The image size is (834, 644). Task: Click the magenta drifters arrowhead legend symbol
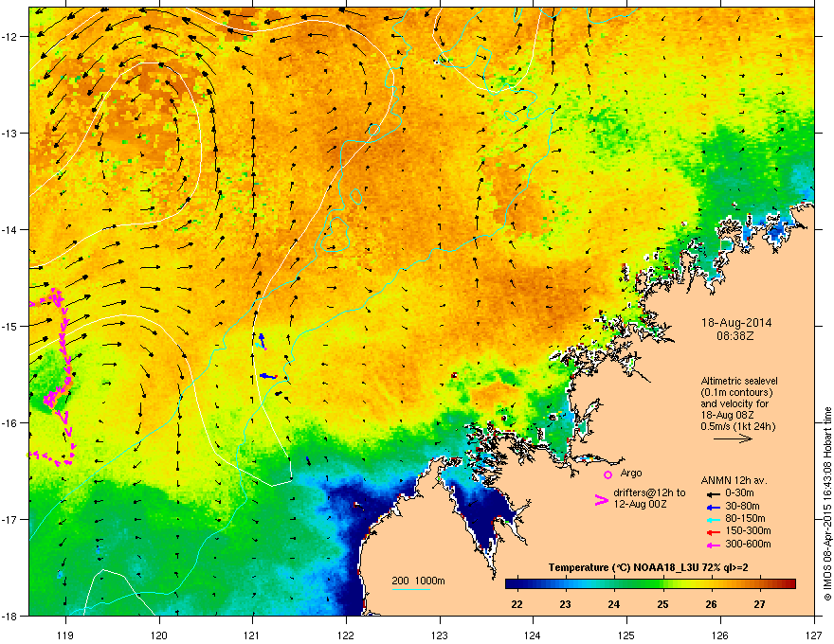[x=601, y=499]
